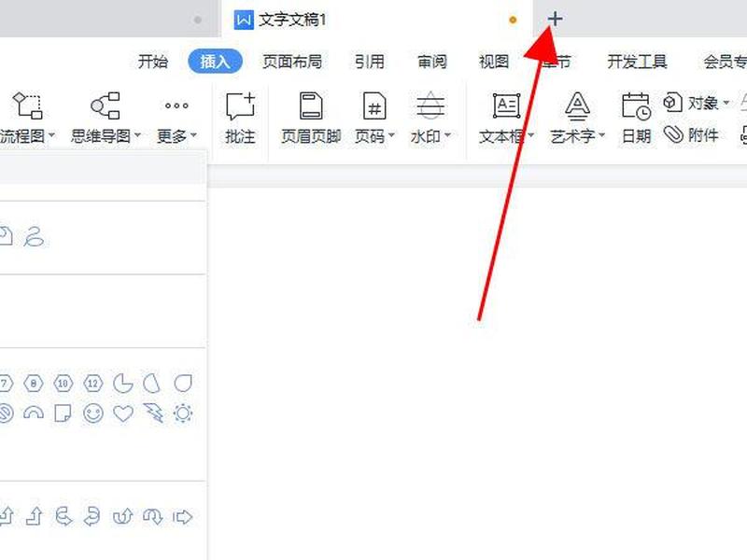Open the 开发工具 ribbon tab

pos(637,62)
